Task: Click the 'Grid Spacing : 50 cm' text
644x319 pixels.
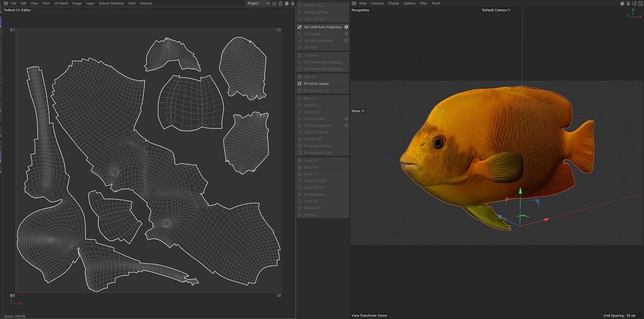Action: click(x=619, y=316)
